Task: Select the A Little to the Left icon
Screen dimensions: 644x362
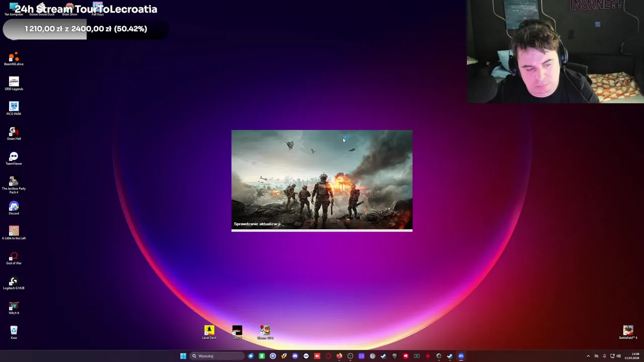Action: tap(14, 233)
